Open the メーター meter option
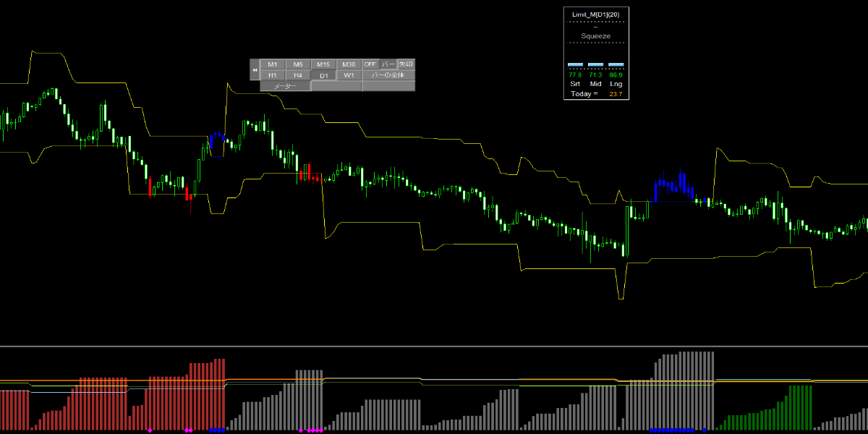Image resolution: width=868 pixels, height=434 pixels. point(285,86)
